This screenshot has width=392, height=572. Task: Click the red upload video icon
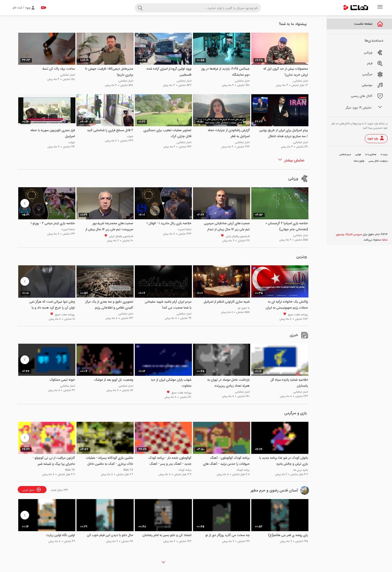(44, 8)
